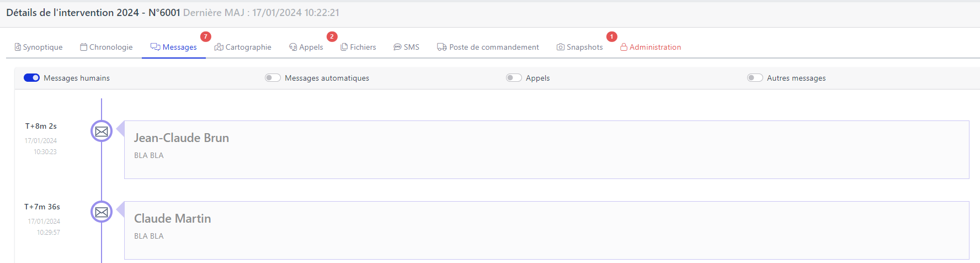Open Jean-Claude Brun's message card
980x263 pixels.
[x=546, y=150]
